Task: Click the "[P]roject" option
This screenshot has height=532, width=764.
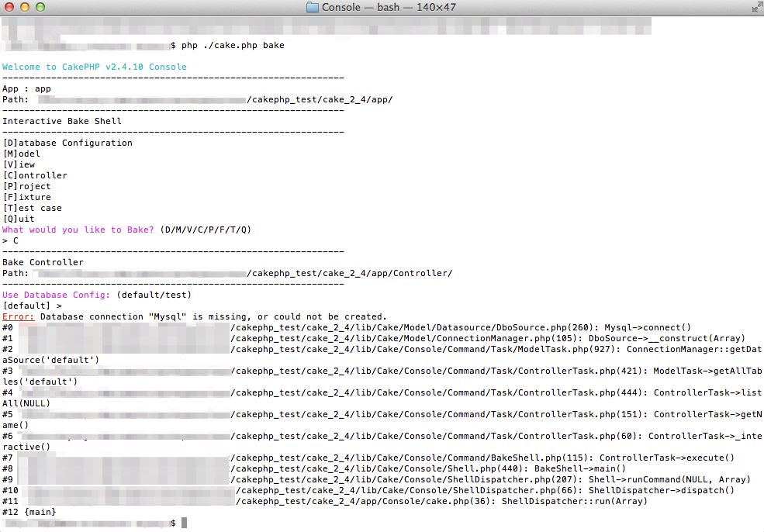Action: [x=27, y=187]
